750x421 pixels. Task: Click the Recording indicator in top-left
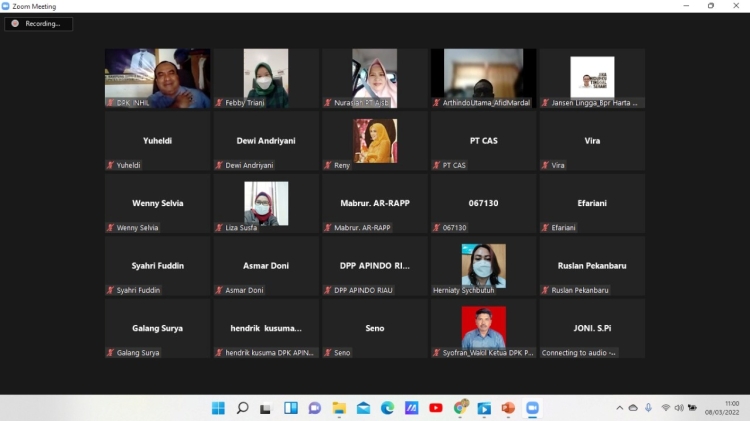(x=38, y=23)
